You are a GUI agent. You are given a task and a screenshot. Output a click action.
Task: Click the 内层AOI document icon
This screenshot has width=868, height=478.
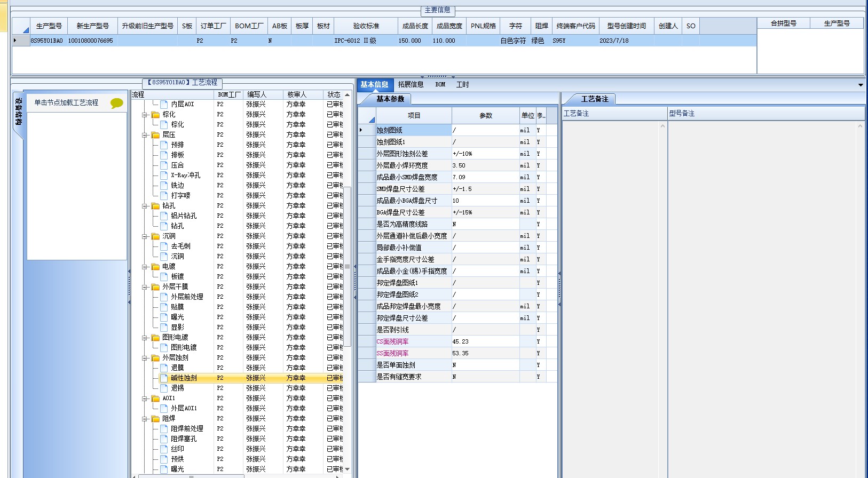click(x=164, y=104)
